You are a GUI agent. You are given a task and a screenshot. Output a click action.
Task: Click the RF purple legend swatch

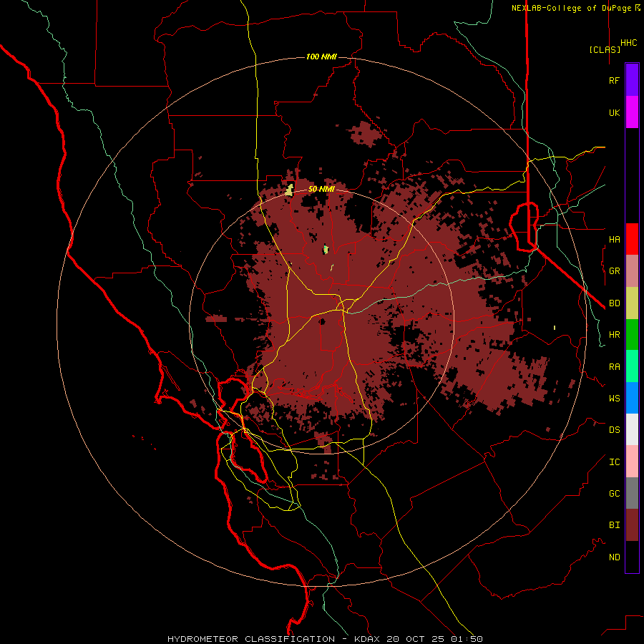[632, 80]
